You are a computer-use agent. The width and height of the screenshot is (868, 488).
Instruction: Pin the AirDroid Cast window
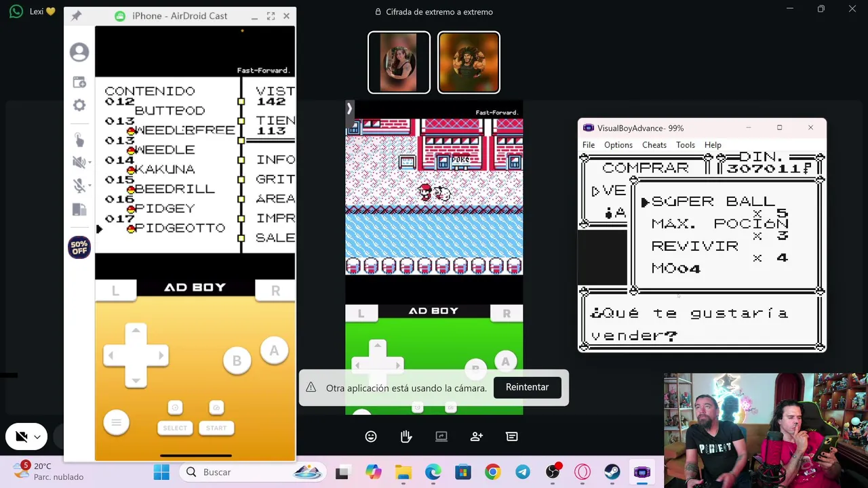pyautogui.click(x=76, y=16)
